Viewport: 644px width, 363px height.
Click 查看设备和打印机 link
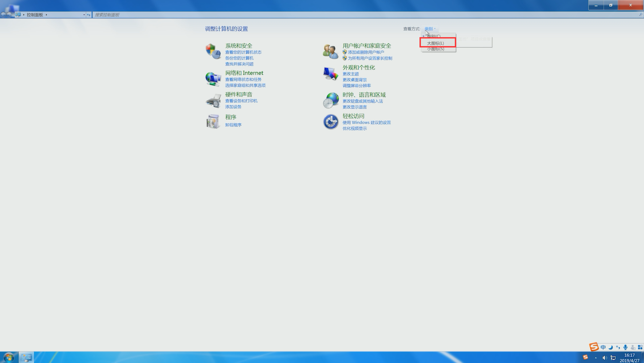tap(241, 101)
